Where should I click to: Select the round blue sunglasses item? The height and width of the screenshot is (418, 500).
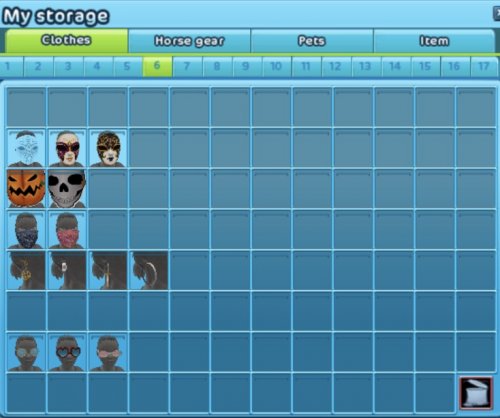click(x=26, y=353)
